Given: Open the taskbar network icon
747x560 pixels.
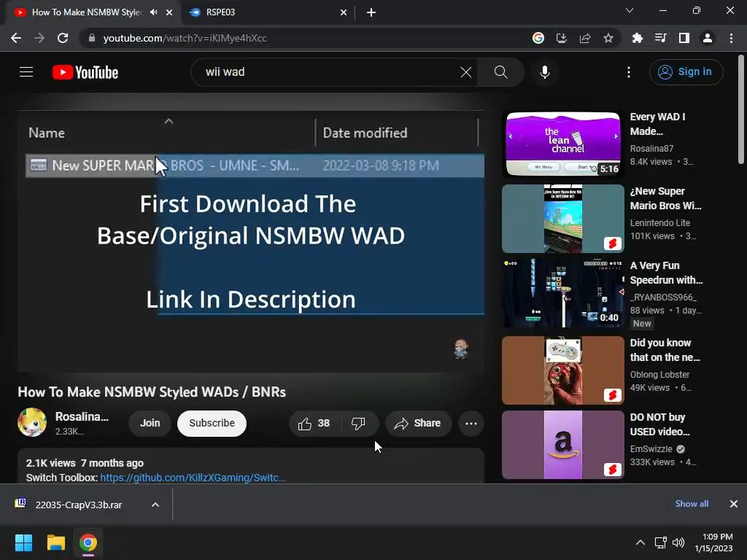Looking at the screenshot, I should pos(660,542).
